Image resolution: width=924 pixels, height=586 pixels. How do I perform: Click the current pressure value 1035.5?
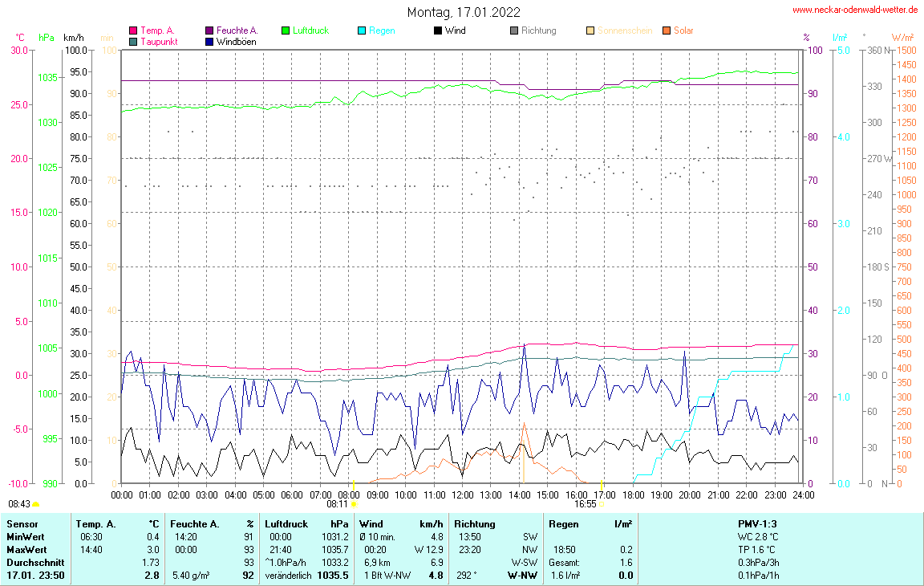click(x=333, y=576)
